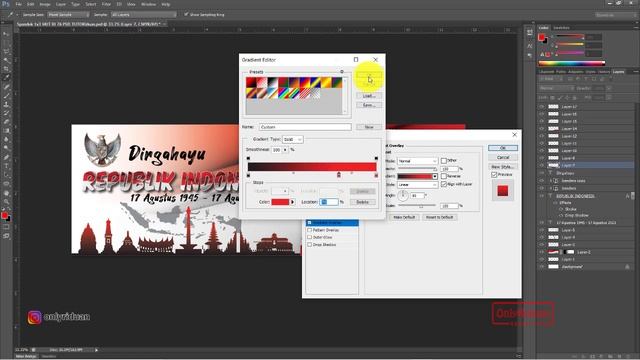Click Reset to Default button

(439, 217)
